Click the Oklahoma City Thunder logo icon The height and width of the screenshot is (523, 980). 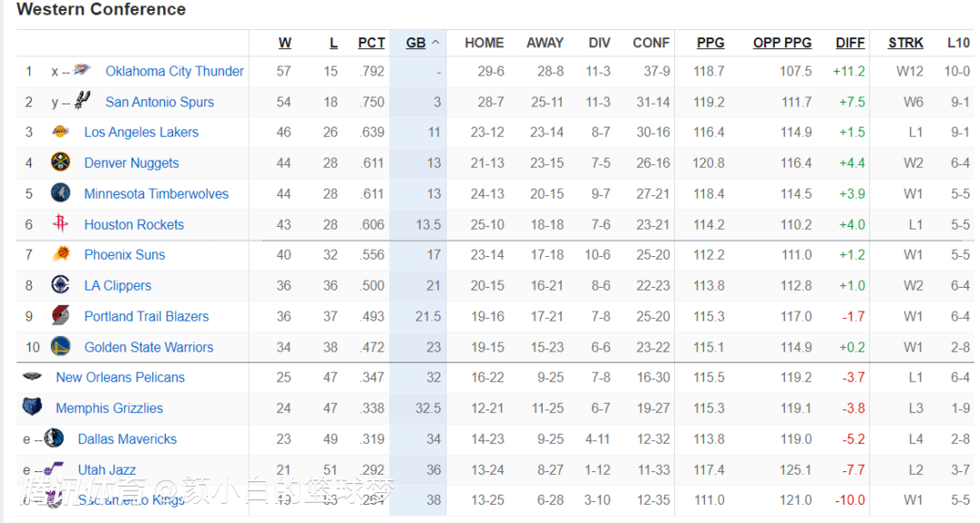pyautogui.click(x=83, y=71)
